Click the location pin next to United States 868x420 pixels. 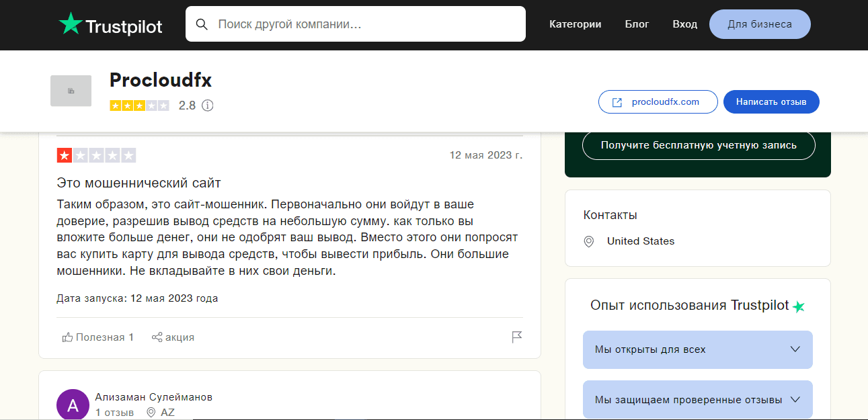589,241
